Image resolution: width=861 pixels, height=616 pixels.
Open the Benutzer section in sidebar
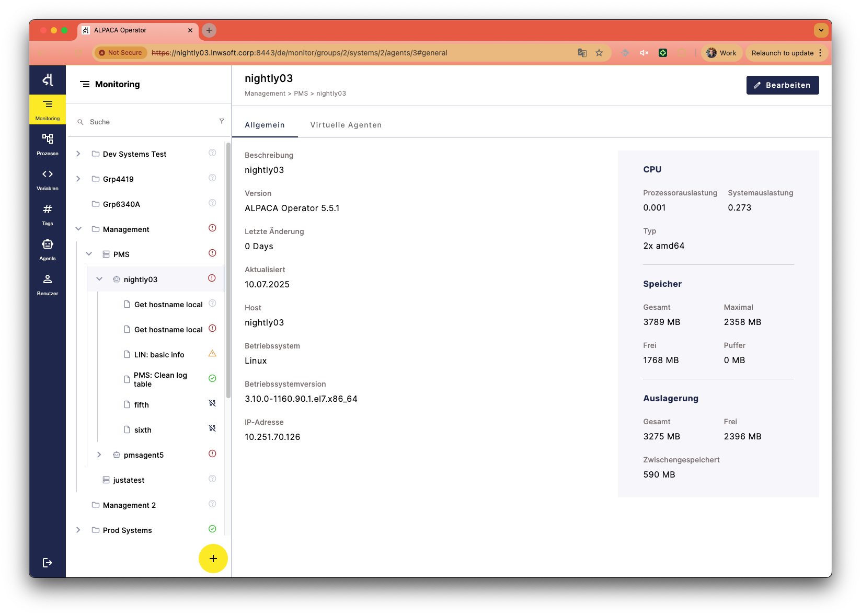point(48,285)
